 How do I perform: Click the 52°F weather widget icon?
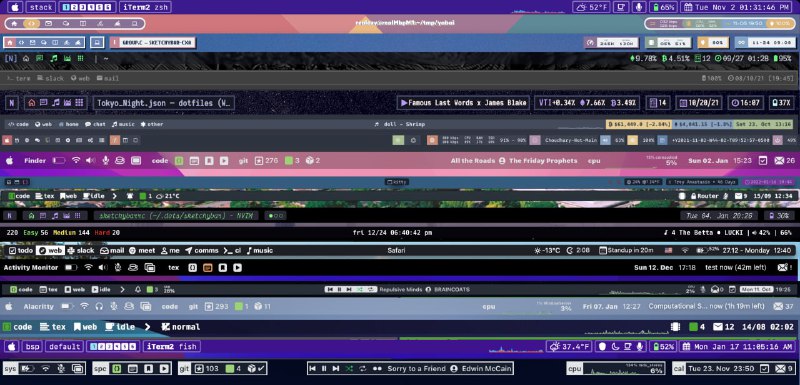pos(582,7)
